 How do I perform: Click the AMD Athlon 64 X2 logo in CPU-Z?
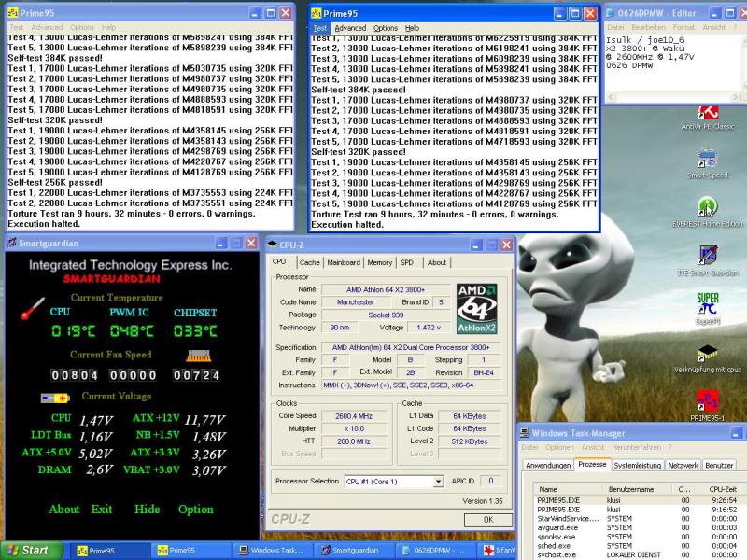click(x=476, y=308)
